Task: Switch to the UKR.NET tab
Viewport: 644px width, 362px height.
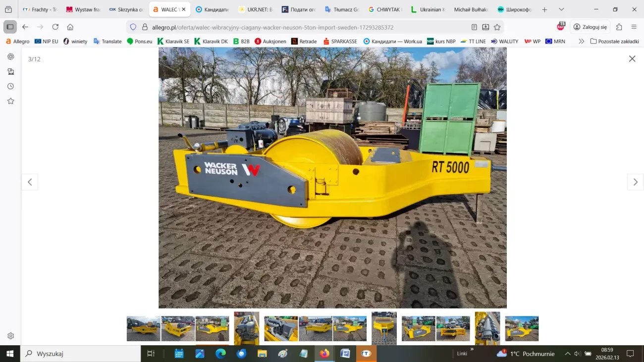Action: click(x=255, y=9)
